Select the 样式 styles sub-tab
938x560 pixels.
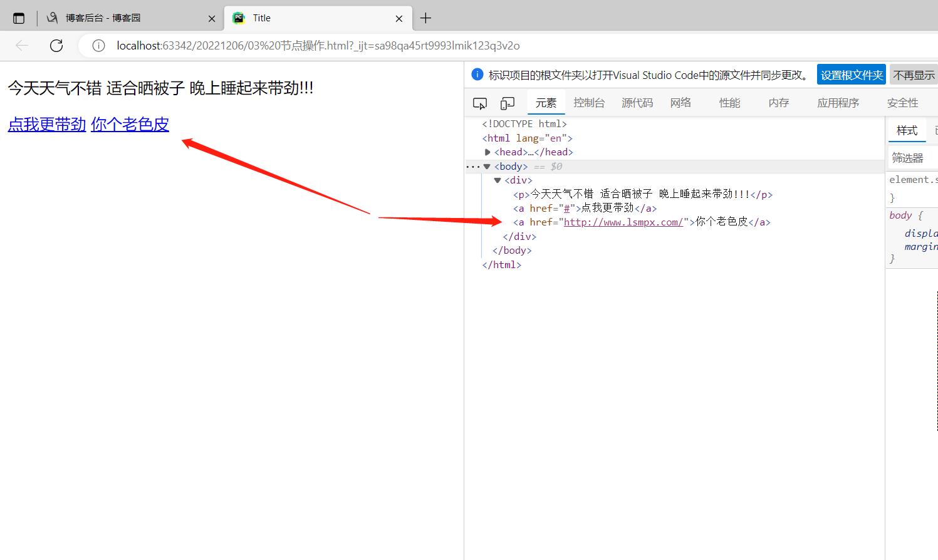point(907,130)
